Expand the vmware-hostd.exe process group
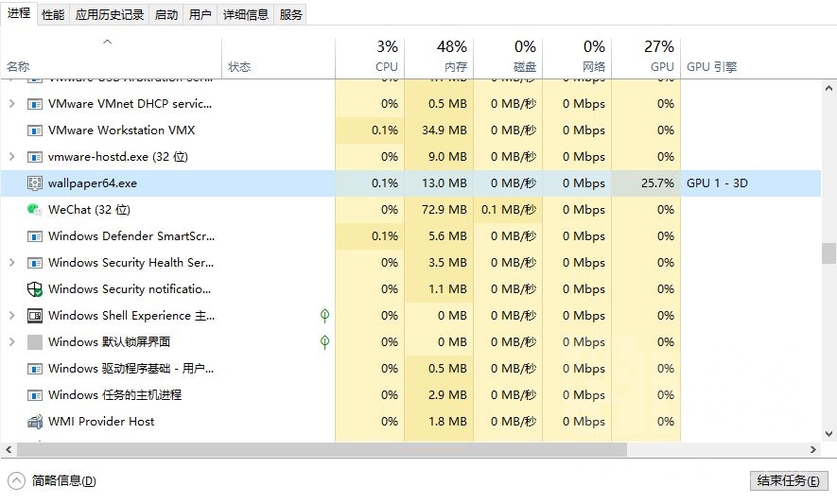This screenshot has height=504, width=837. point(11,157)
